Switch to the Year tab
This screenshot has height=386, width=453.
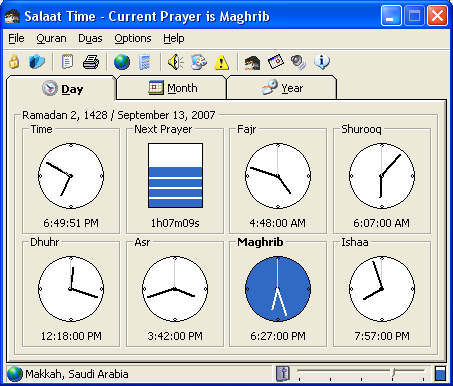pos(282,88)
